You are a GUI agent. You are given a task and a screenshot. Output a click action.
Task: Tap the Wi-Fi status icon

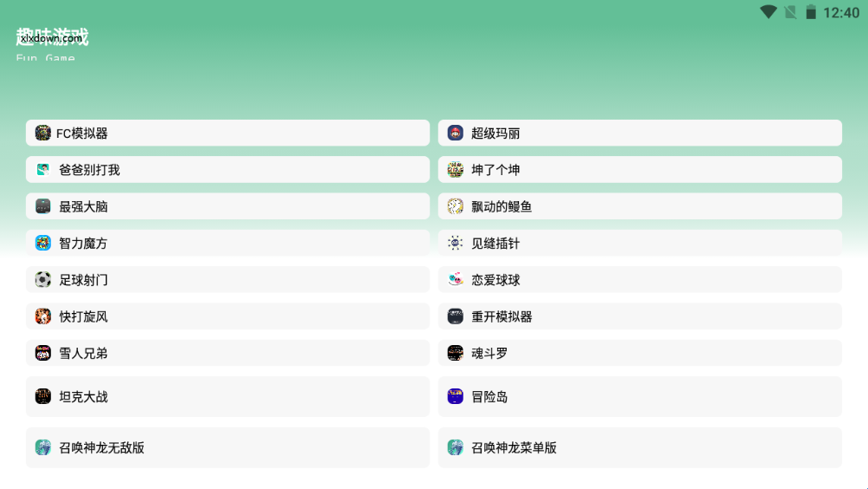(x=768, y=12)
